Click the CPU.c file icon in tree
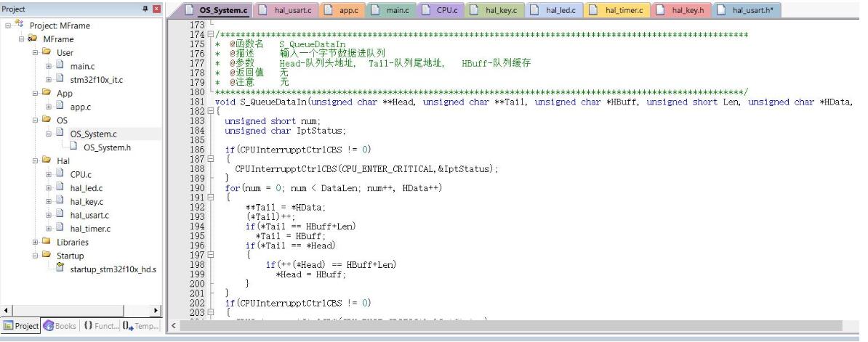 tap(60, 174)
